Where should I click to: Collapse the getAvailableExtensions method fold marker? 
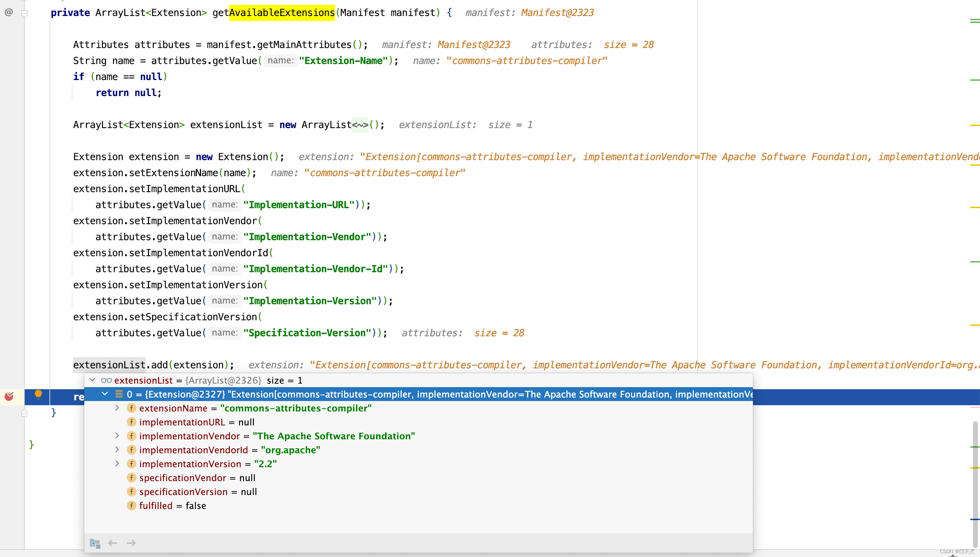coord(24,14)
